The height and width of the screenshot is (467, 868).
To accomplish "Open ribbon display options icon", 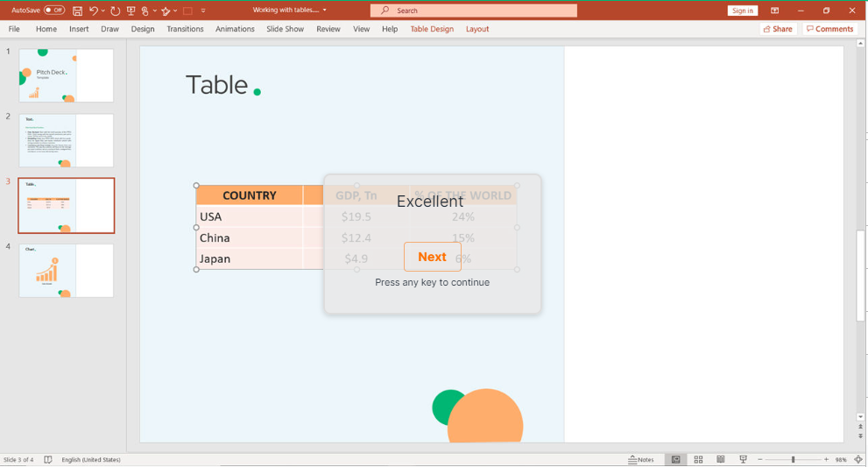I will [774, 11].
